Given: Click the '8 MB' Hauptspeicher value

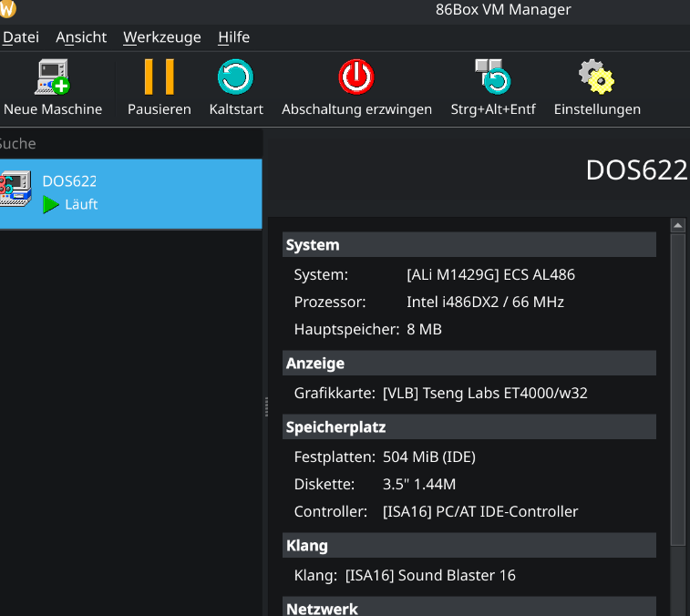Looking at the screenshot, I should point(424,329).
